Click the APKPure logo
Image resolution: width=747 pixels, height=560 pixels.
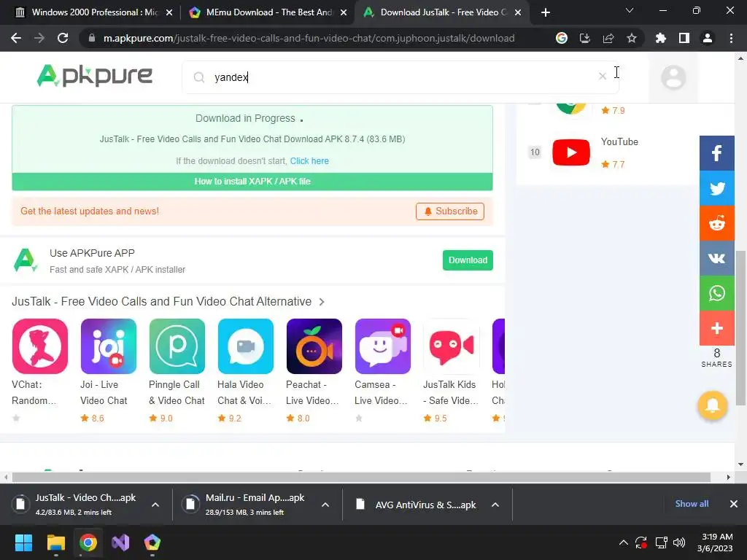point(95,76)
